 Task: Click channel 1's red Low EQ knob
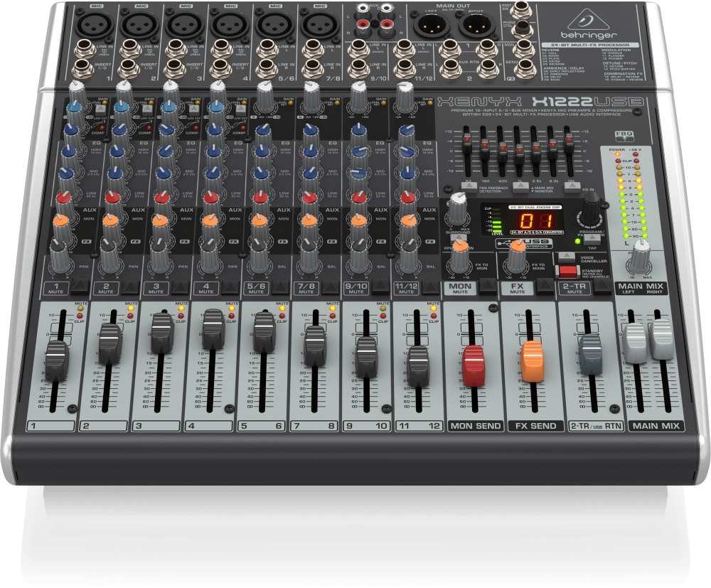65,197
